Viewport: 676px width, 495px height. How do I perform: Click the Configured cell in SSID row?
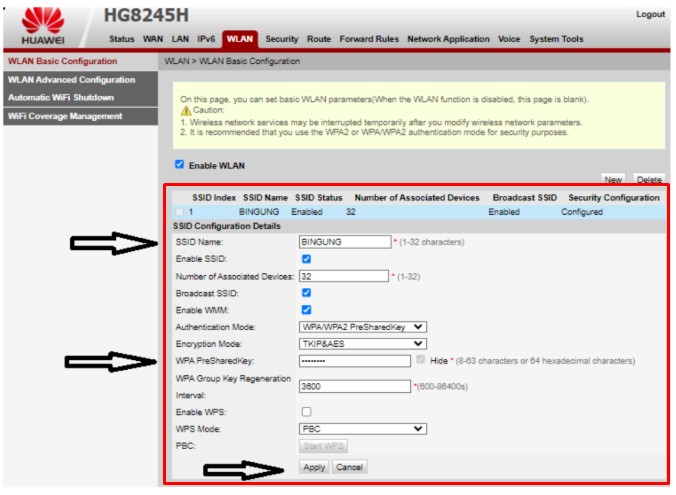582,212
